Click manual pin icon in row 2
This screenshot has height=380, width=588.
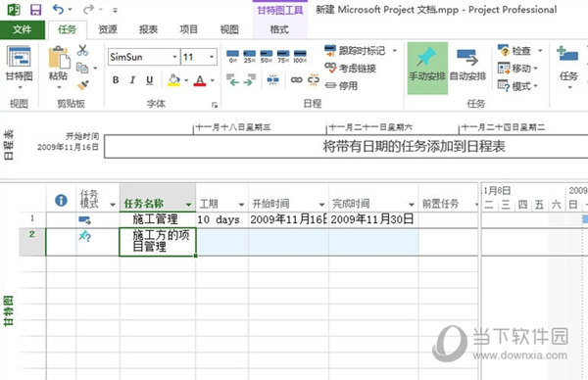84,236
